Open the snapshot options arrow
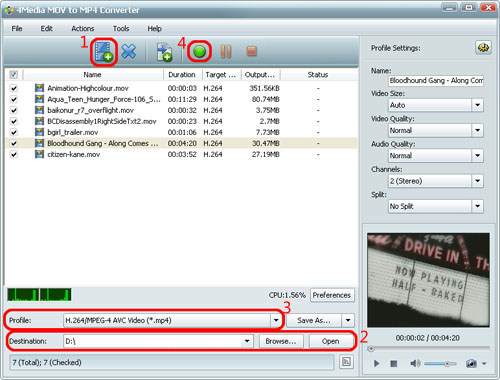The image size is (500, 380). (x=484, y=363)
